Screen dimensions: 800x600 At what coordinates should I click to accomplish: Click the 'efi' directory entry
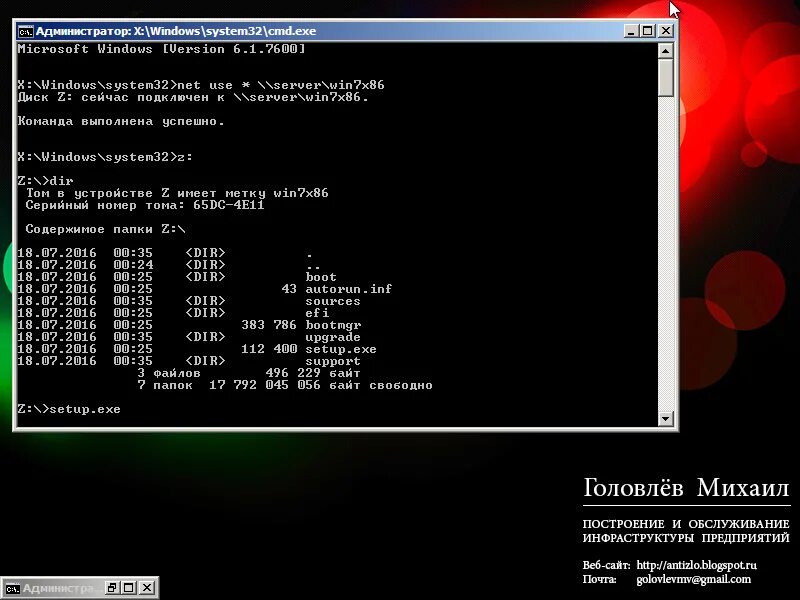tap(317, 313)
